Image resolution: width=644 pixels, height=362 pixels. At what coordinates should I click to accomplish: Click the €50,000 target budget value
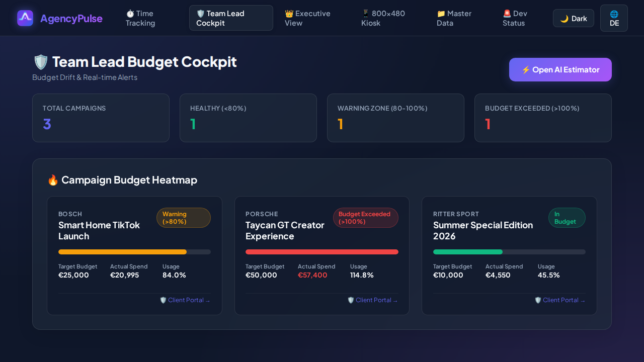point(261,275)
